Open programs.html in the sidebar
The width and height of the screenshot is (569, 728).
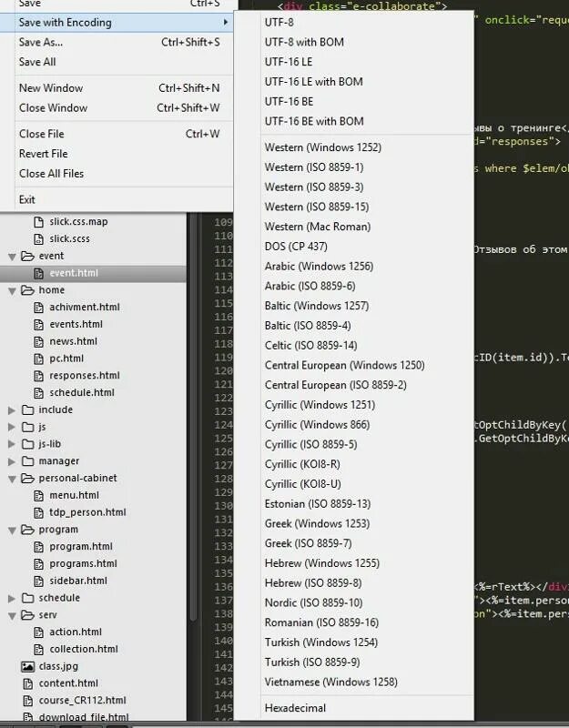coord(83,563)
